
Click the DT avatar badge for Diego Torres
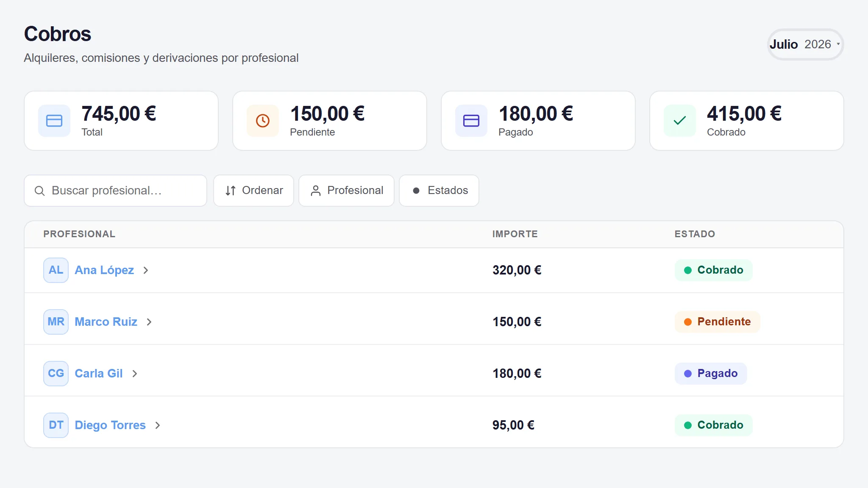click(x=56, y=425)
